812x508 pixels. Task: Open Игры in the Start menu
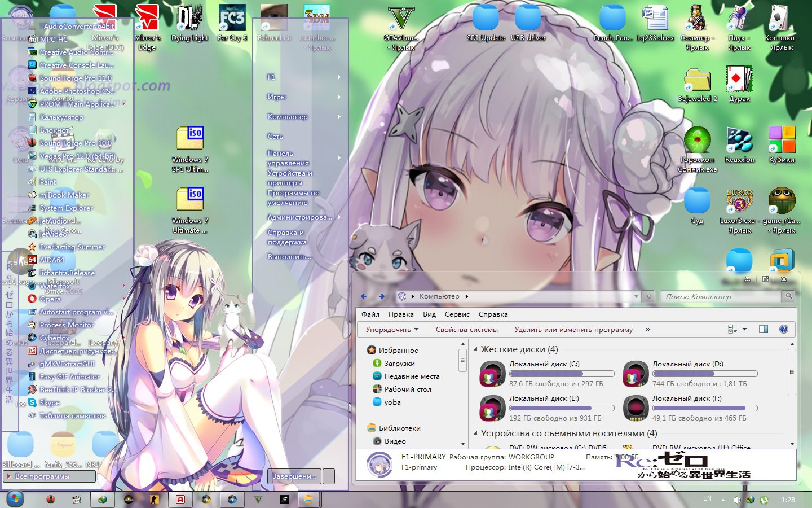(x=277, y=97)
